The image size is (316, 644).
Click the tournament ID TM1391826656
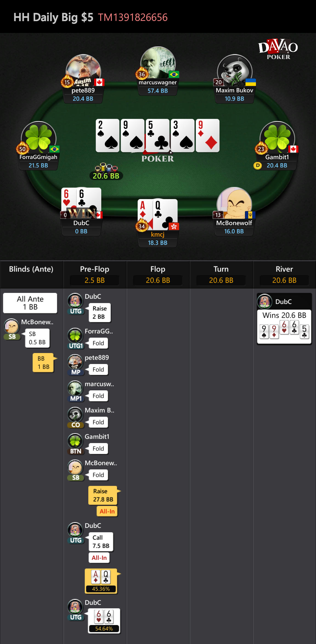click(133, 17)
